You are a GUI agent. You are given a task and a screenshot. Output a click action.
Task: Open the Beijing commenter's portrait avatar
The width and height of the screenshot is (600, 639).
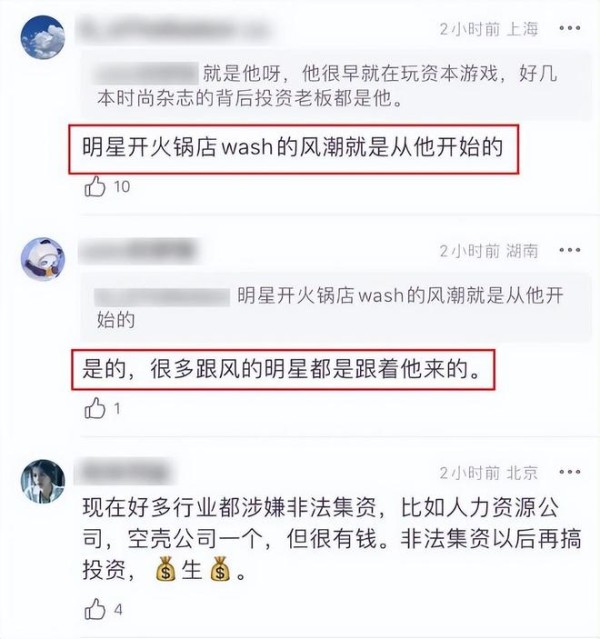pyautogui.click(x=43, y=481)
